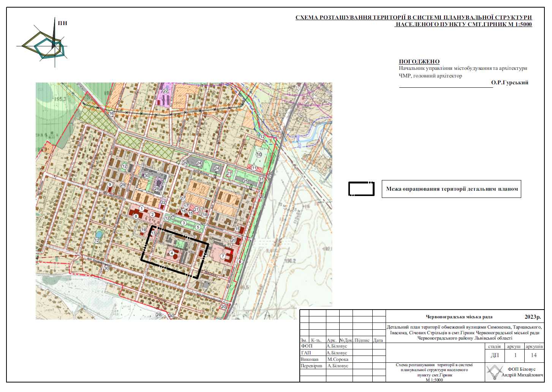Click the sheet count cell showing 14

click(x=534, y=355)
